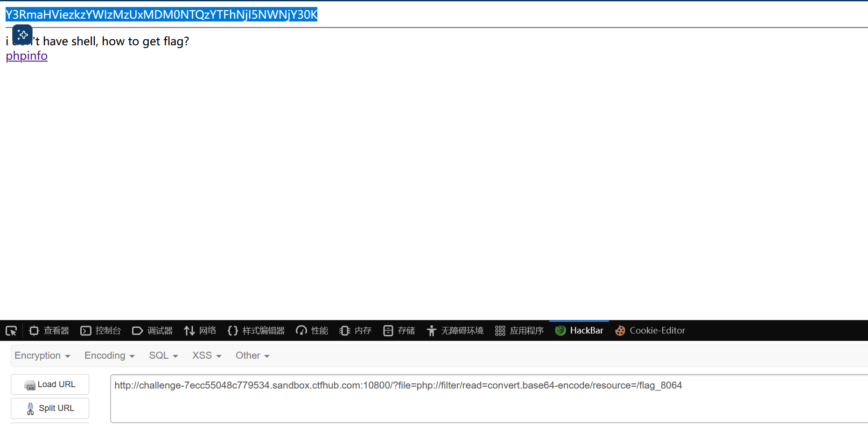
Task: Click the Split URL button
Action: [50, 408]
